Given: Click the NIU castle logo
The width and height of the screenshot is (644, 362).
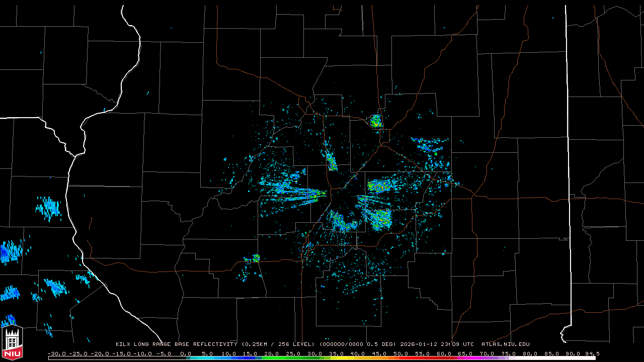Looking at the screenshot, I should pos(13,343).
